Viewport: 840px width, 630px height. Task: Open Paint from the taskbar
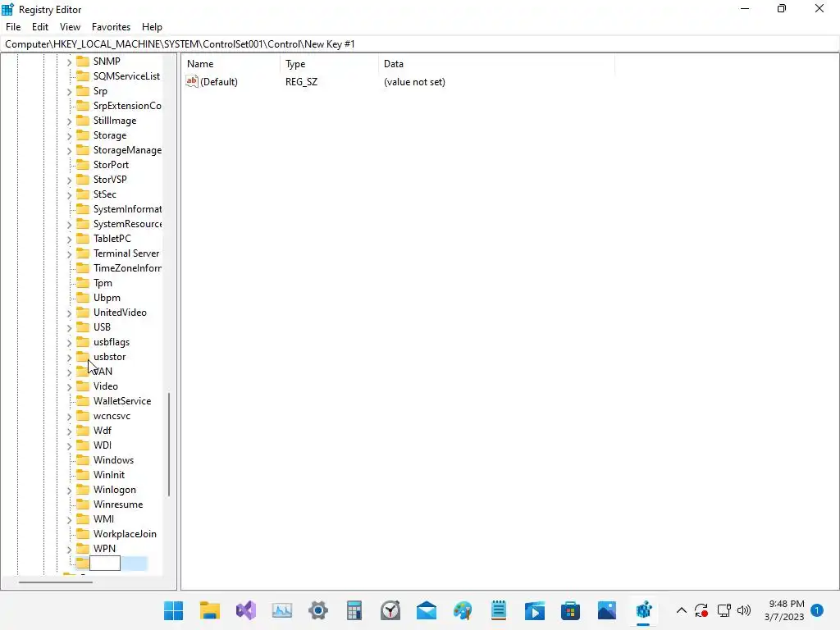(463, 610)
